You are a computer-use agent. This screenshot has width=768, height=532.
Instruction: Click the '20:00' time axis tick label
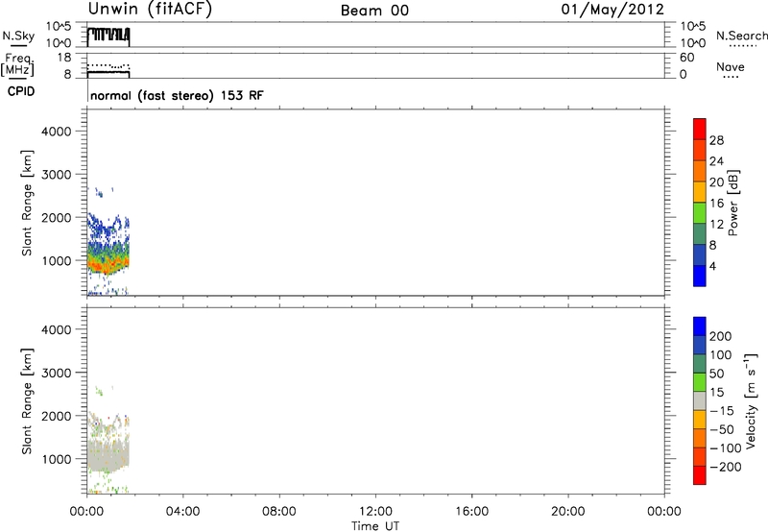click(x=567, y=512)
